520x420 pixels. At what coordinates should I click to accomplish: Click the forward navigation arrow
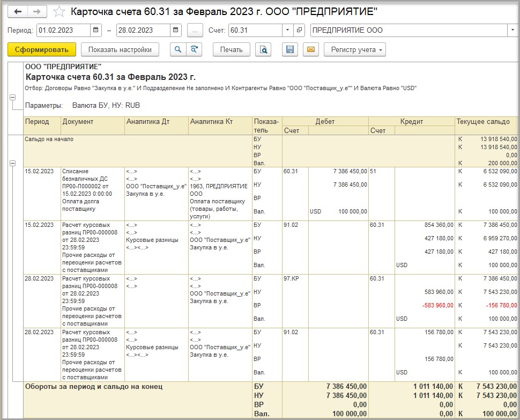(37, 12)
